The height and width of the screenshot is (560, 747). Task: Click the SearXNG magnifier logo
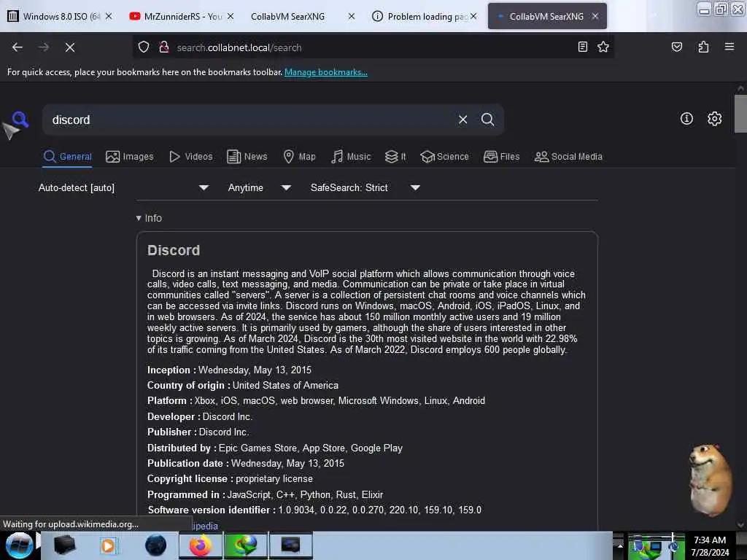20,119
